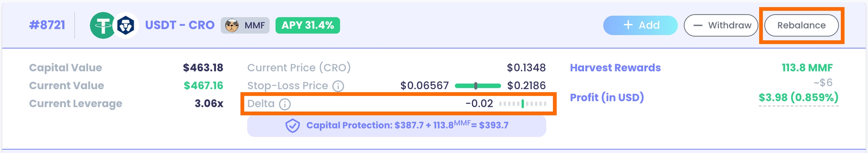Click the Capital Protection shield icon
The height and width of the screenshot is (153, 868).
(x=293, y=126)
